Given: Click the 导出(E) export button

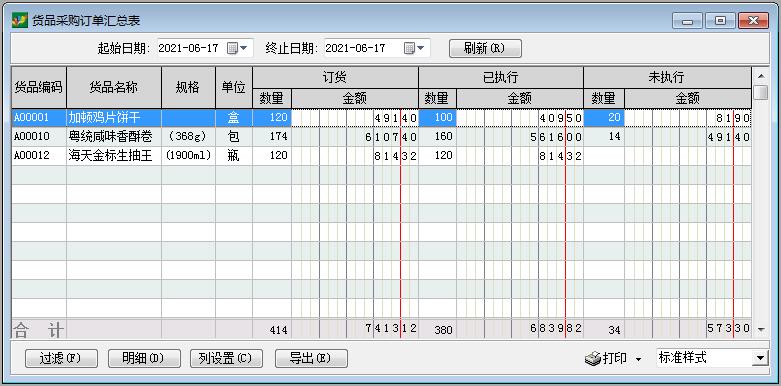Looking at the screenshot, I should tap(311, 359).
